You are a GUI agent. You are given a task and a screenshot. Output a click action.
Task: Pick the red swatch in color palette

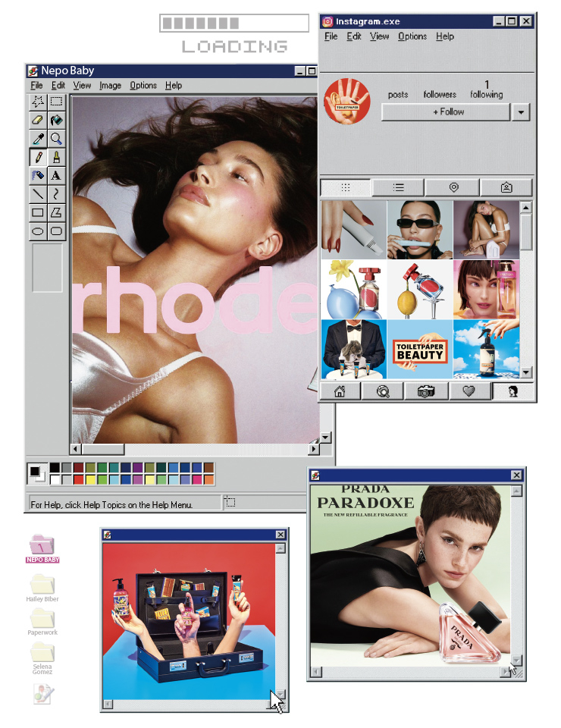tap(79, 479)
